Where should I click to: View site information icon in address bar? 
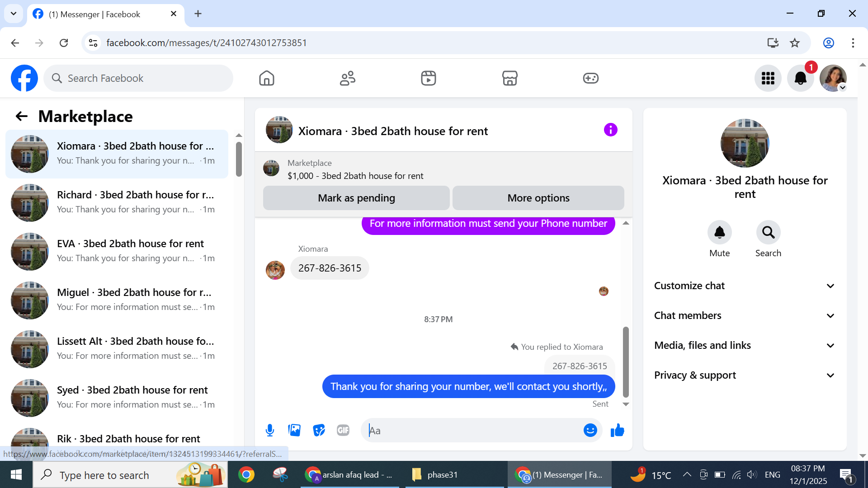93,43
